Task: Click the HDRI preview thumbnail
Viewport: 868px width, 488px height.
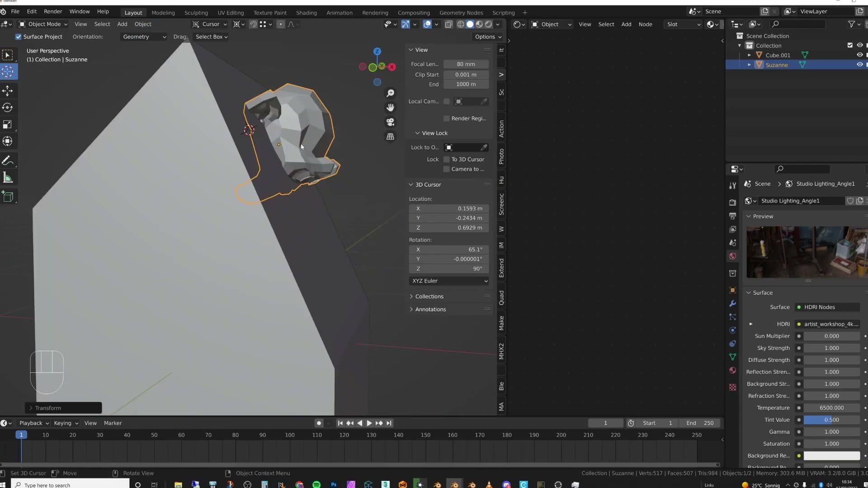Action: (x=807, y=252)
